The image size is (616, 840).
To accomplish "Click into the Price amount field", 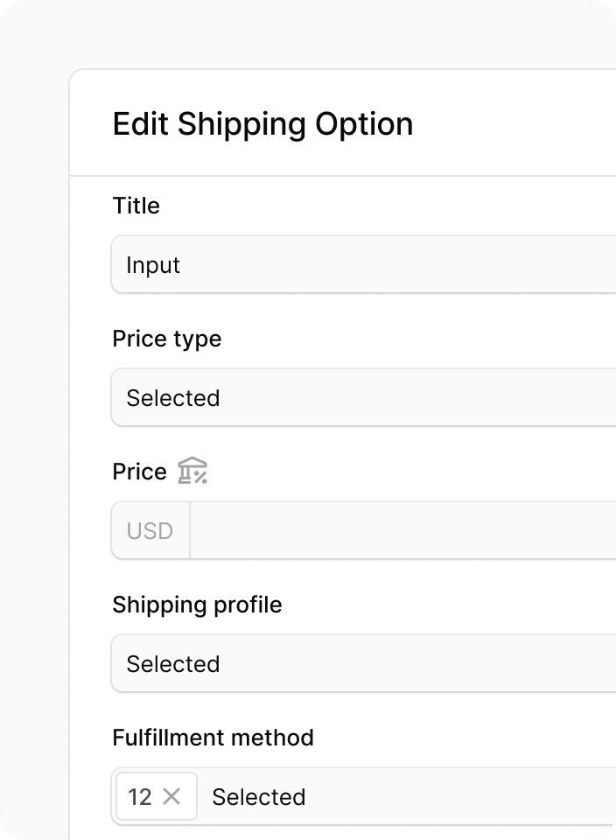I will [x=402, y=530].
